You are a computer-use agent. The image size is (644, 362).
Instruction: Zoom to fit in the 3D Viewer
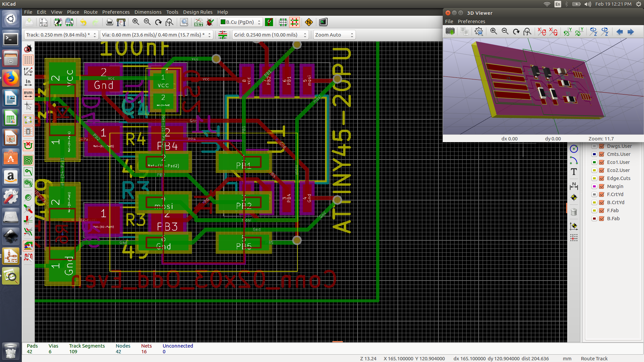(528, 32)
